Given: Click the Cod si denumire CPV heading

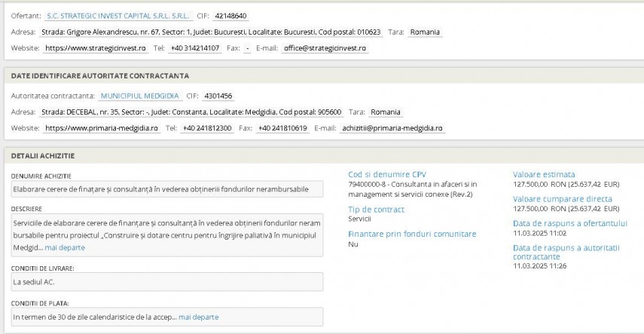Looking at the screenshot, I should (387, 174).
